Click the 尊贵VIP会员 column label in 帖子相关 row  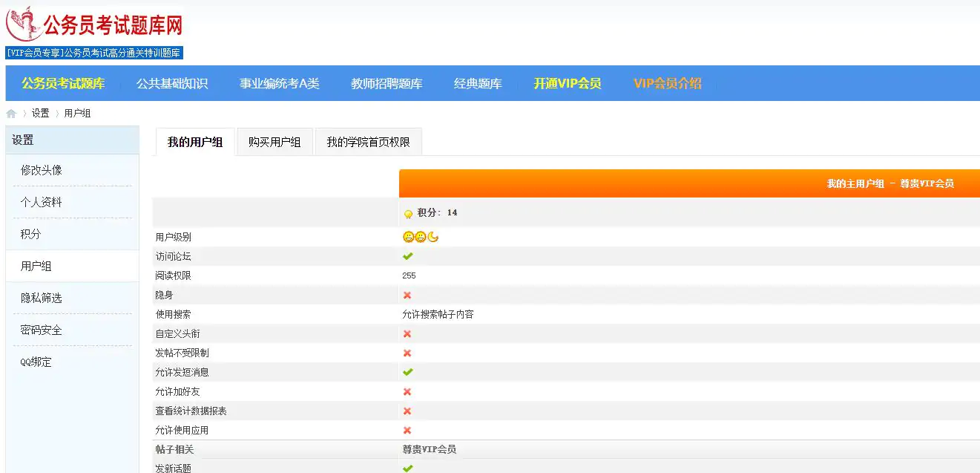pyautogui.click(x=429, y=449)
